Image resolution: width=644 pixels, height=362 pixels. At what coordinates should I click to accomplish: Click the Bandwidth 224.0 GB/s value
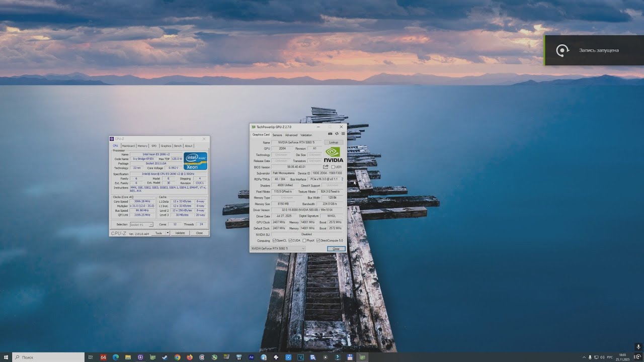tap(330, 204)
